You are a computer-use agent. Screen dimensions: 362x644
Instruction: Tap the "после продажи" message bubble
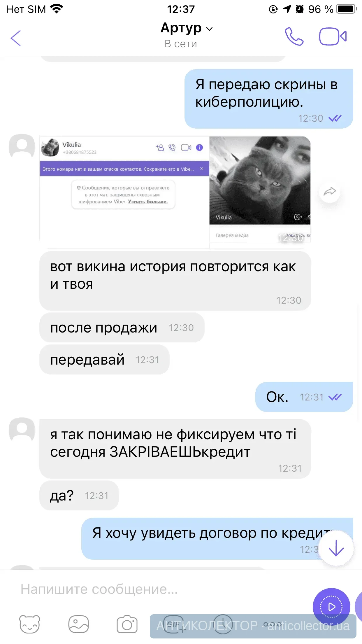tap(122, 328)
